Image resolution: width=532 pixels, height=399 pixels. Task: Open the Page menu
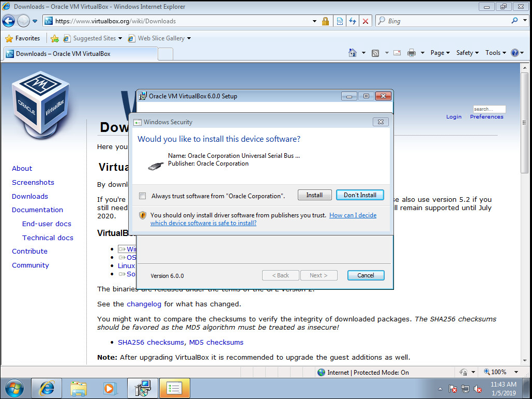tap(440, 53)
